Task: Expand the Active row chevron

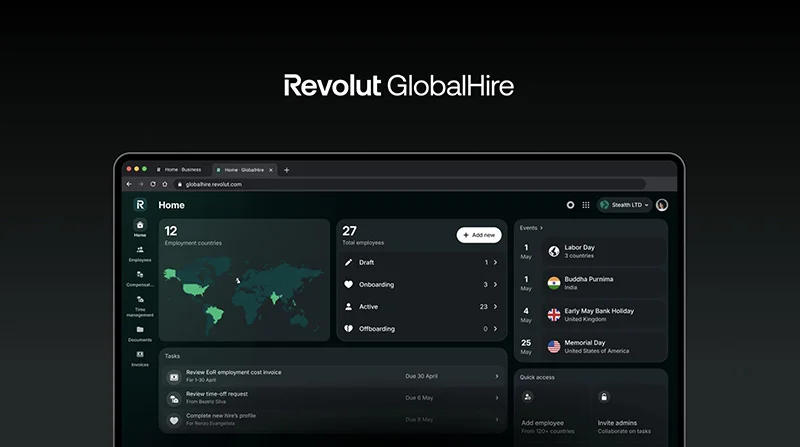Action: [x=495, y=307]
